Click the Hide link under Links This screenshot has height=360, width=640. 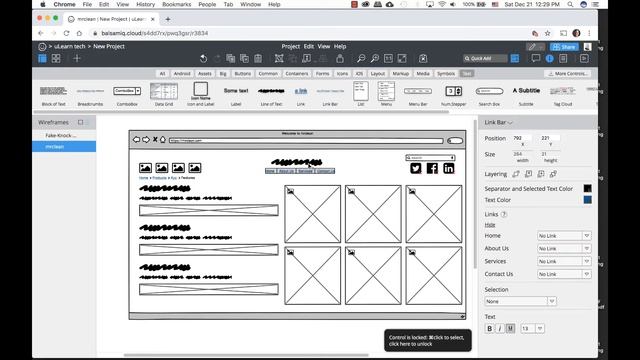490,225
